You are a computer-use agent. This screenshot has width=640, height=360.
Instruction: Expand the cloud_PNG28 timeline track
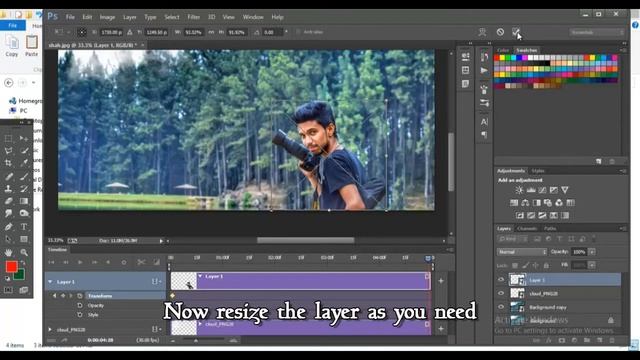pyautogui.click(x=50, y=329)
